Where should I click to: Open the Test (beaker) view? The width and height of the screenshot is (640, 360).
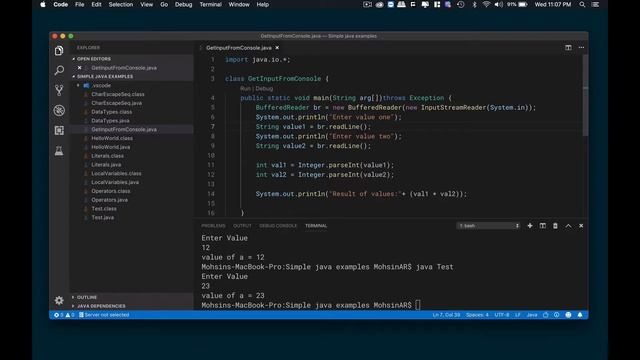(59, 150)
